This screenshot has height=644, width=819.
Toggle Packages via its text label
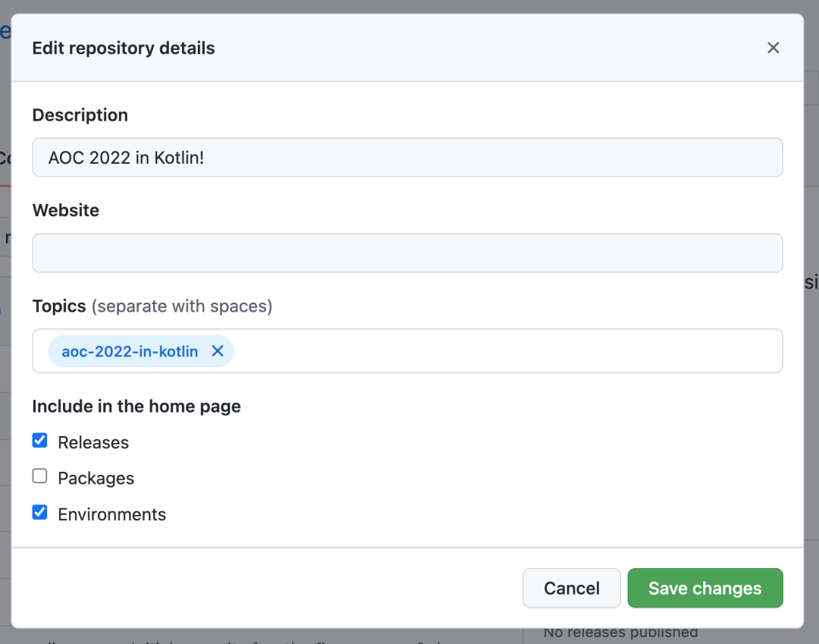(96, 479)
